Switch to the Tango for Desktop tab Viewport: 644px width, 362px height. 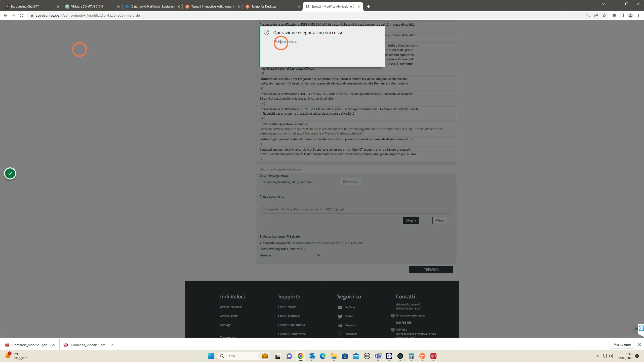[272, 7]
